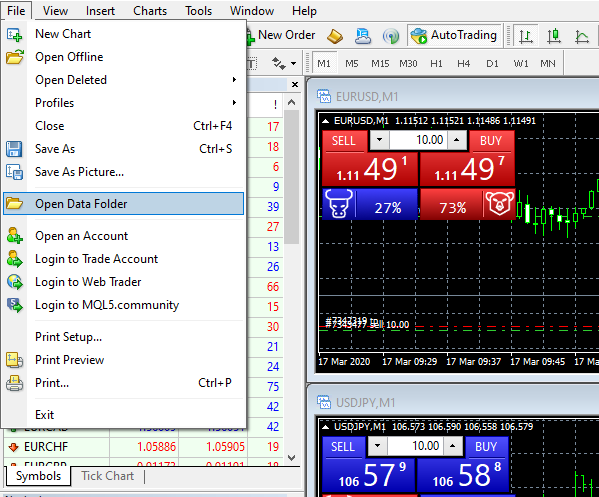Select the H4 timeframe
599x497 pixels.
pos(464,63)
